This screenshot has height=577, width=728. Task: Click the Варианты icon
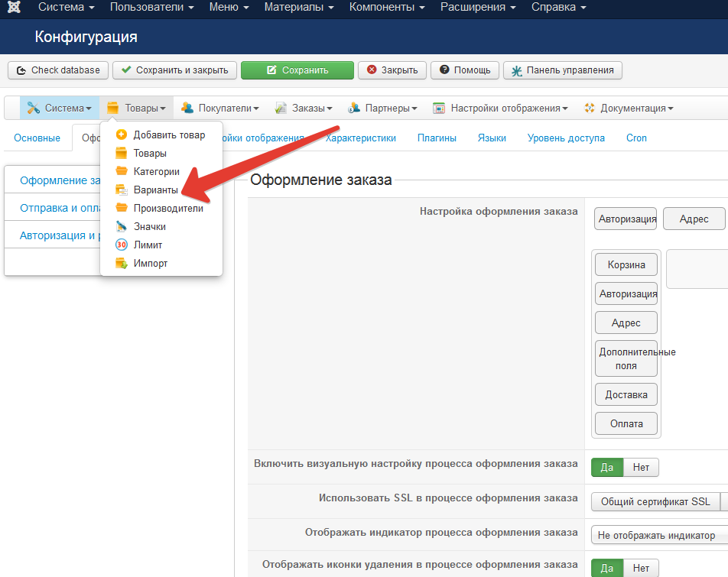point(121,190)
